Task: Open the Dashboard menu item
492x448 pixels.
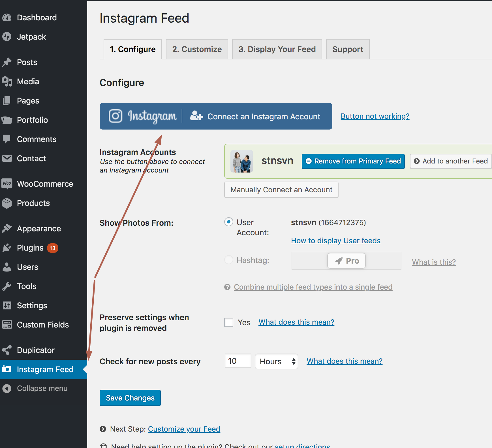Action: click(44, 18)
